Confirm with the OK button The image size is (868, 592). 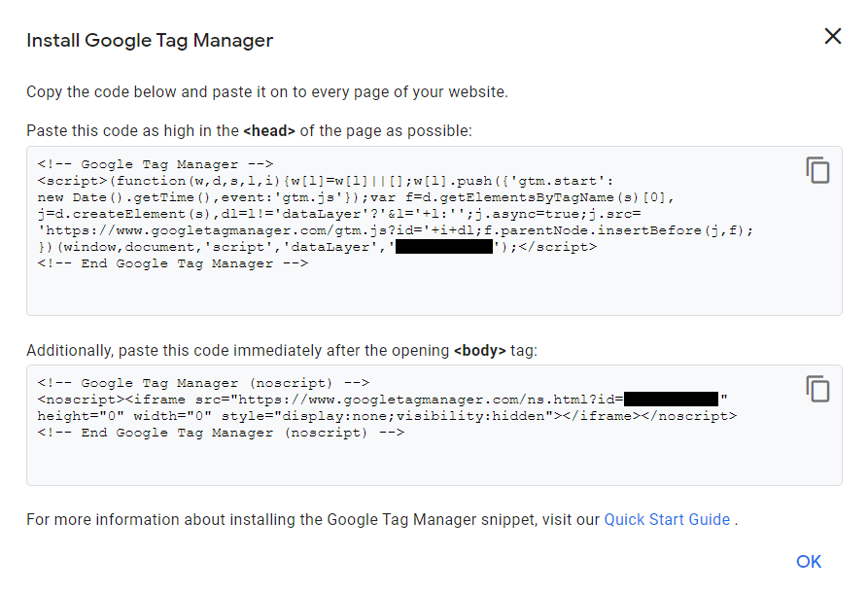(x=809, y=562)
